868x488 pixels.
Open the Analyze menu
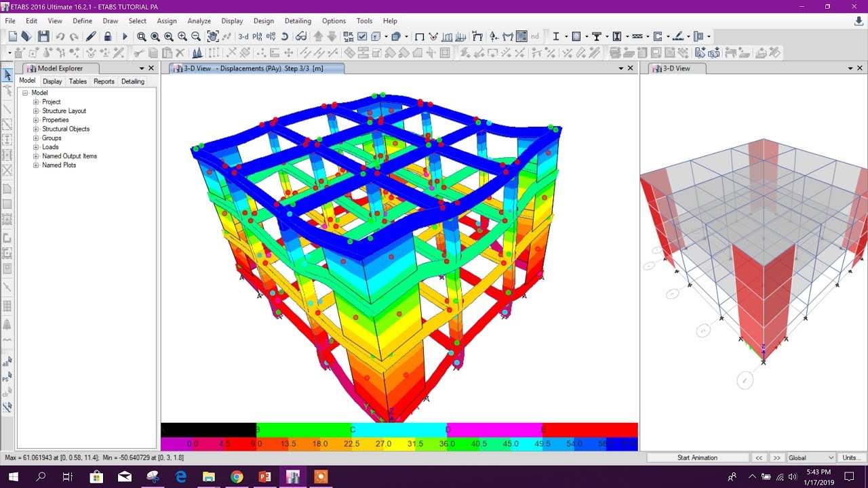click(x=199, y=21)
